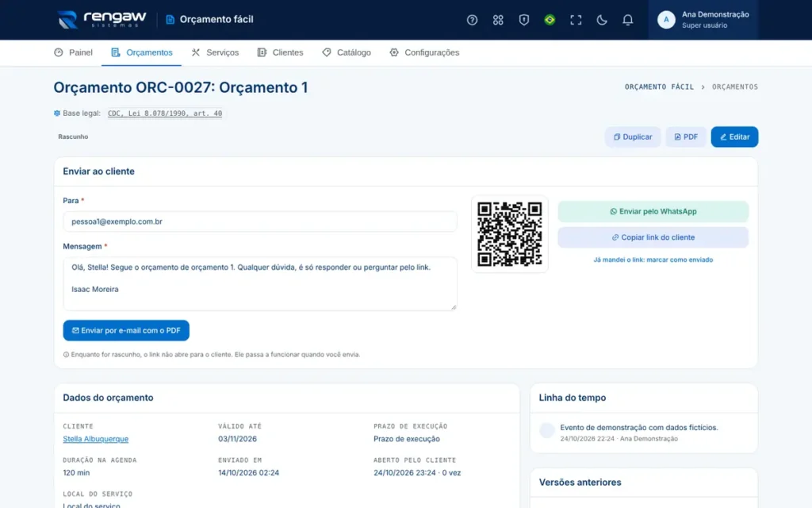812x508 pixels.
Task: Select the Orçamentos tab
Action: coord(141,52)
